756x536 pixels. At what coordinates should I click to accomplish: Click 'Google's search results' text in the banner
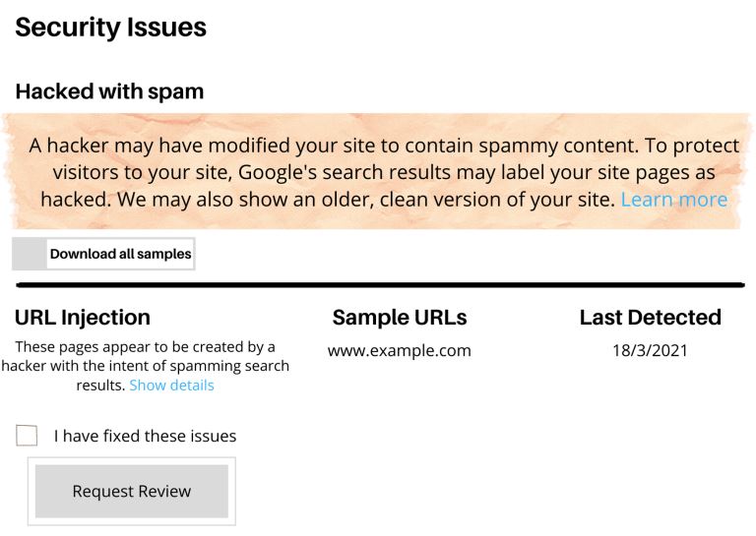(x=345, y=172)
